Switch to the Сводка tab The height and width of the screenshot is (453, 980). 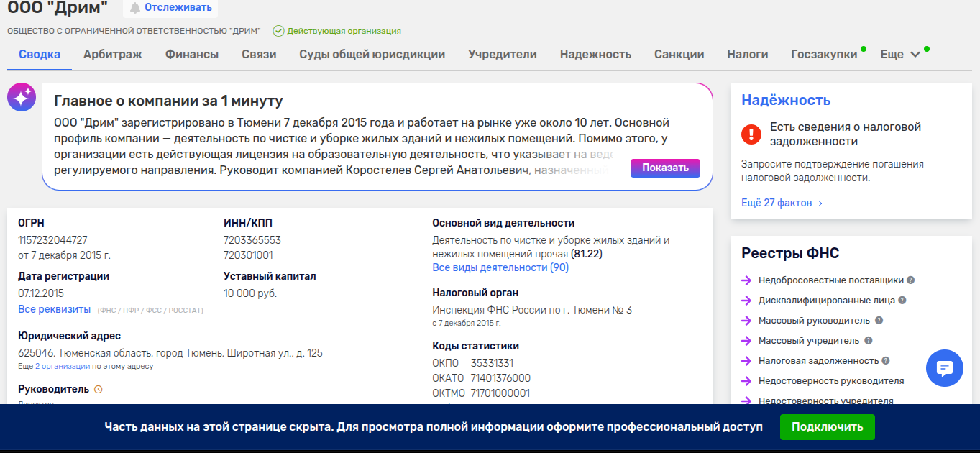40,54
